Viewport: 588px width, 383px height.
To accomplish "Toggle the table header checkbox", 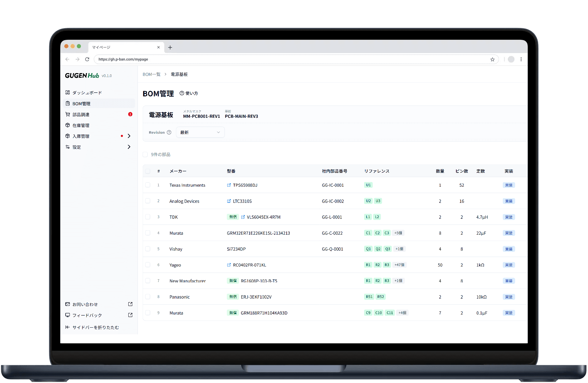I will click(x=148, y=171).
